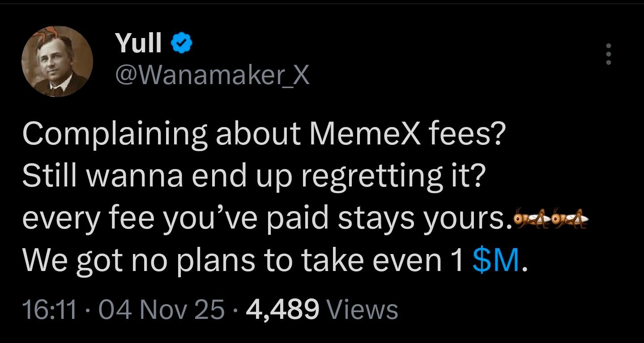
Task: Click the blue verified checkmark badge
Action: [x=182, y=43]
